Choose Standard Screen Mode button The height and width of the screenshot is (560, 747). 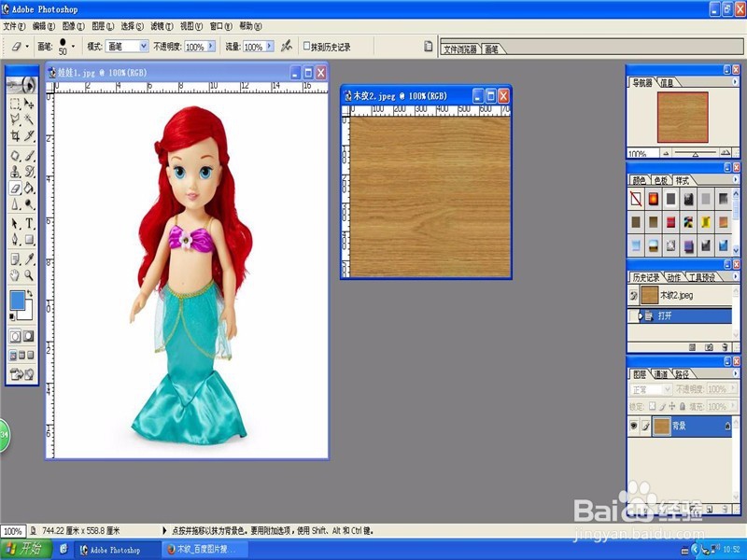pos(13,356)
